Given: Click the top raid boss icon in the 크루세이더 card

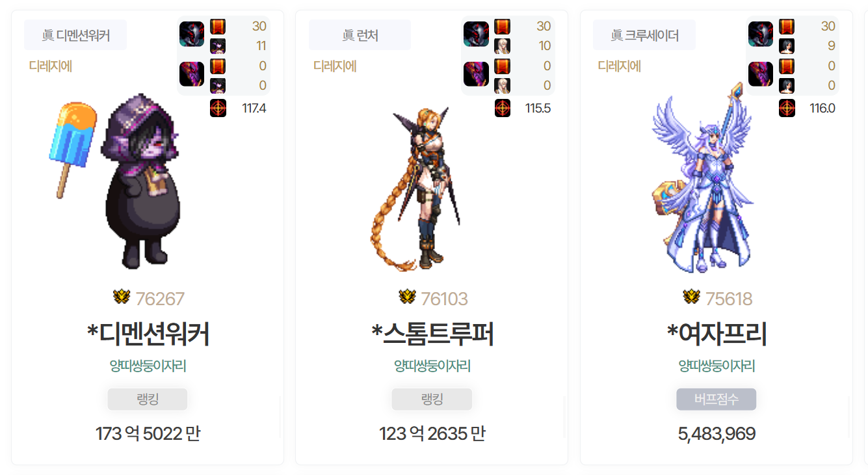Looking at the screenshot, I should (761, 34).
